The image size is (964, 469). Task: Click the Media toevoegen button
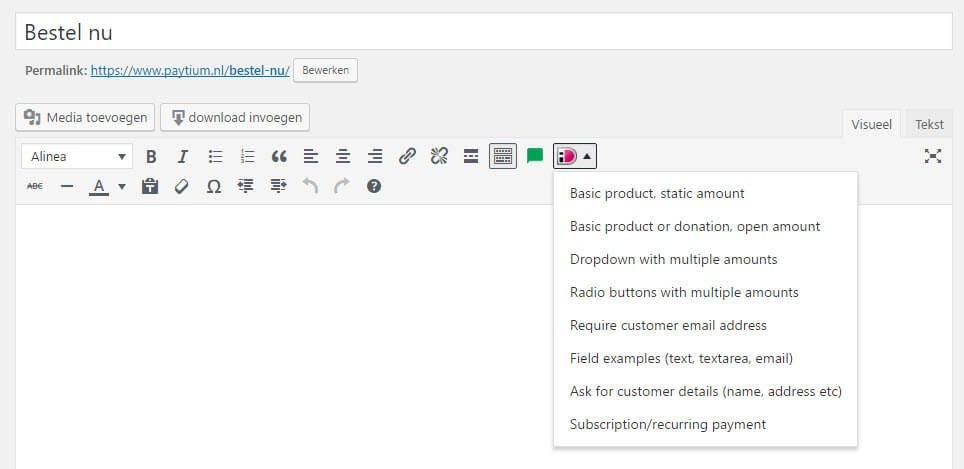click(x=85, y=117)
